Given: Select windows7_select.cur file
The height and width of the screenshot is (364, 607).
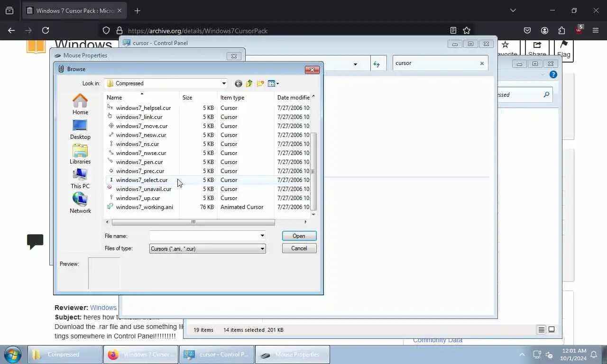Looking at the screenshot, I should click(x=142, y=180).
